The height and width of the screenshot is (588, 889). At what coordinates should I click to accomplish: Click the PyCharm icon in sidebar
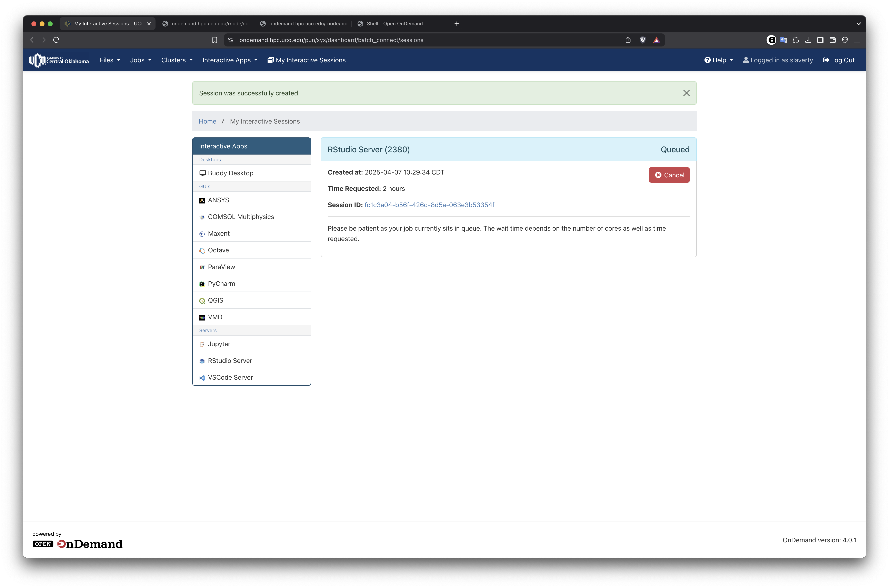pyautogui.click(x=202, y=284)
